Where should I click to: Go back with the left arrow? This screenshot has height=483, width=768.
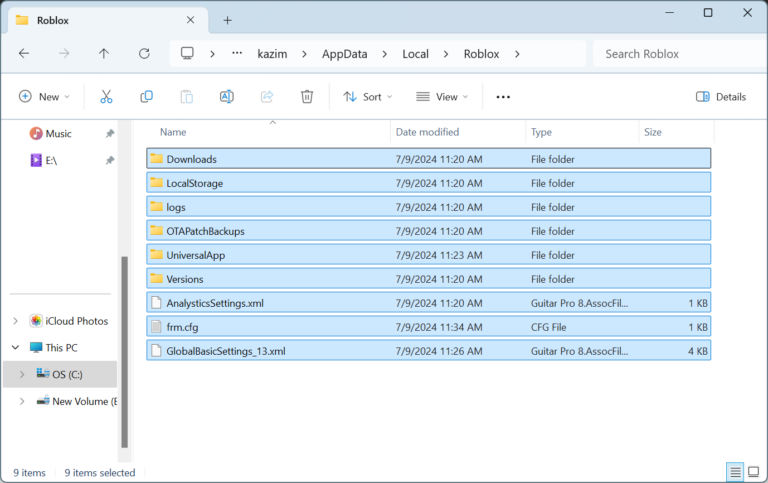coord(24,53)
